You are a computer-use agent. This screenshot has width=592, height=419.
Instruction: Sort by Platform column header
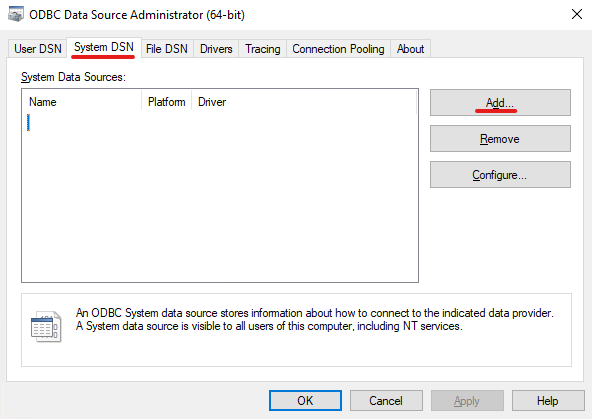pos(166,102)
